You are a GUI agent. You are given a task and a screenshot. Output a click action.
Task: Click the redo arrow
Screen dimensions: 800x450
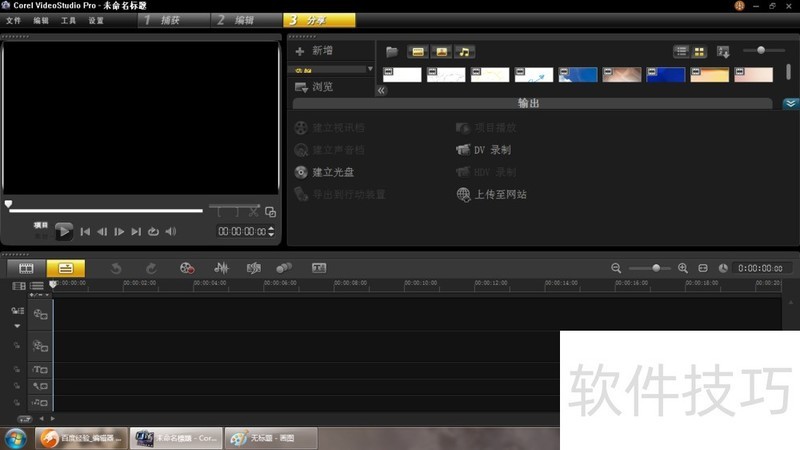coord(151,268)
